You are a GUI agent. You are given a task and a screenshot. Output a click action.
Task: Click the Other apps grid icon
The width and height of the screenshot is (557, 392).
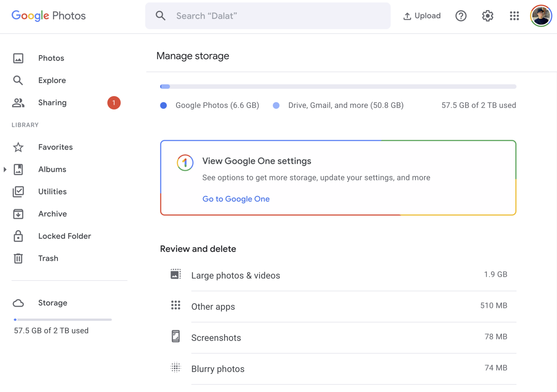tap(176, 305)
